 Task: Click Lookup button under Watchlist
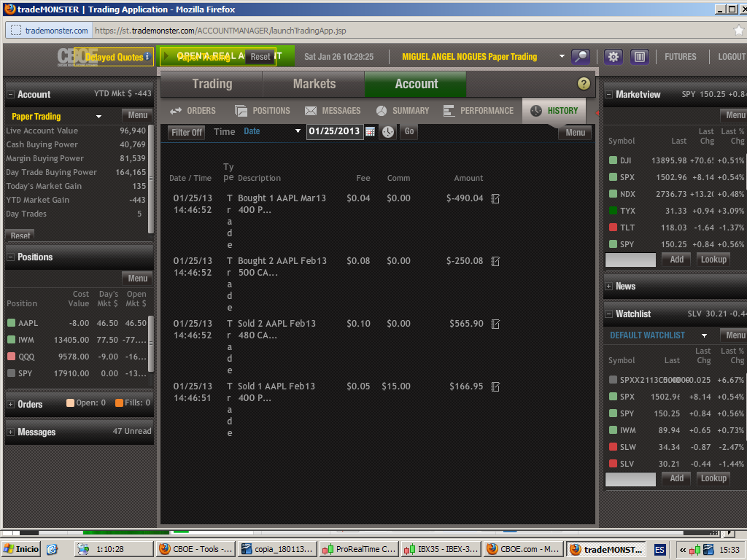tap(713, 478)
